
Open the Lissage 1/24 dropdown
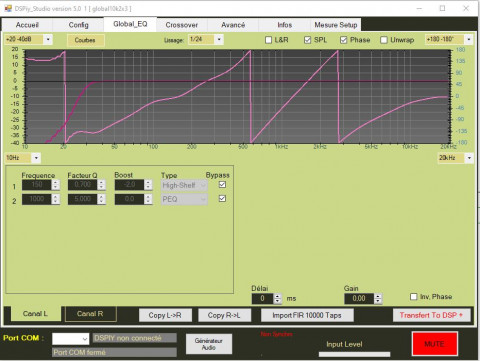206,40
